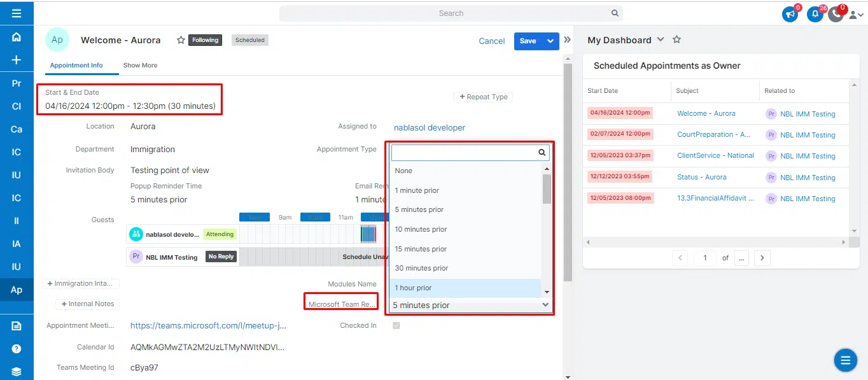The height and width of the screenshot is (380, 868).
Task: Go to next page in dashboard pagination
Action: pyautogui.click(x=762, y=258)
